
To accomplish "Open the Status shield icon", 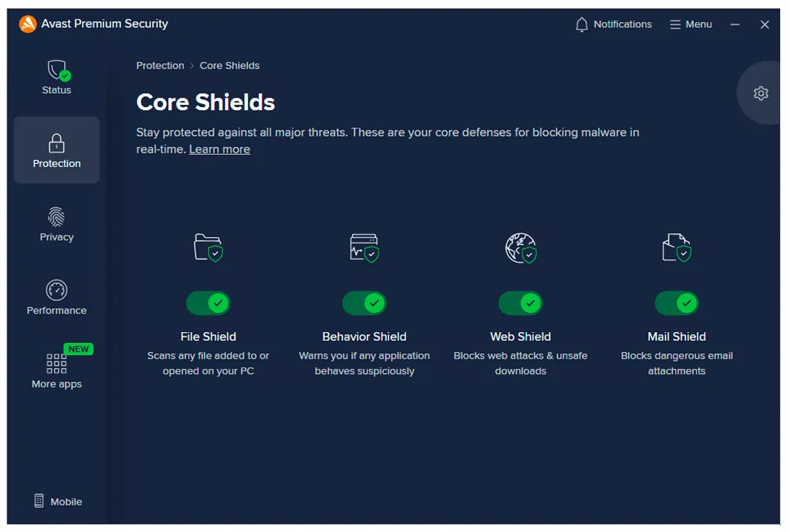I will point(58,70).
